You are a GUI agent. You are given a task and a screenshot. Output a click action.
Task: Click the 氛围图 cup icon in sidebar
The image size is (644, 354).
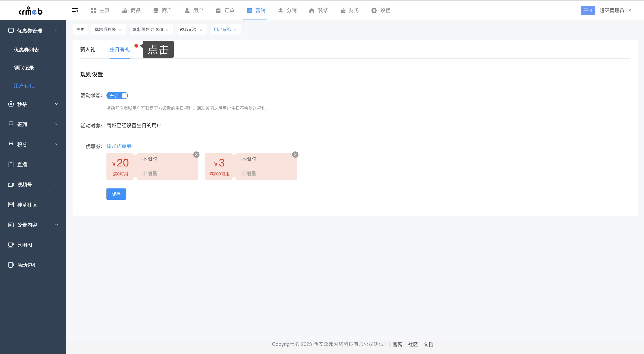[11, 245]
